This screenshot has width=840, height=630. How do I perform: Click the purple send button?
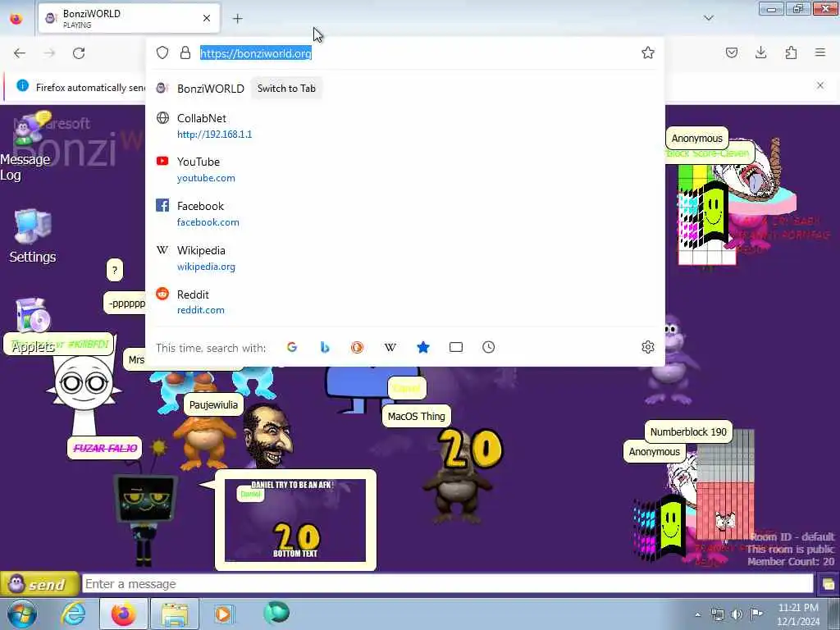tap(39, 584)
